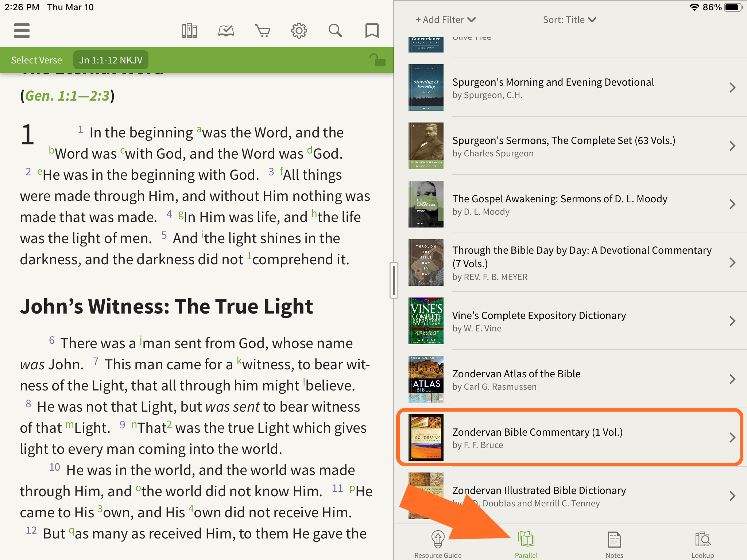The width and height of the screenshot is (747, 560).
Task: Tap the Gospel Awakening cover thumbnail
Action: point(426,204)
